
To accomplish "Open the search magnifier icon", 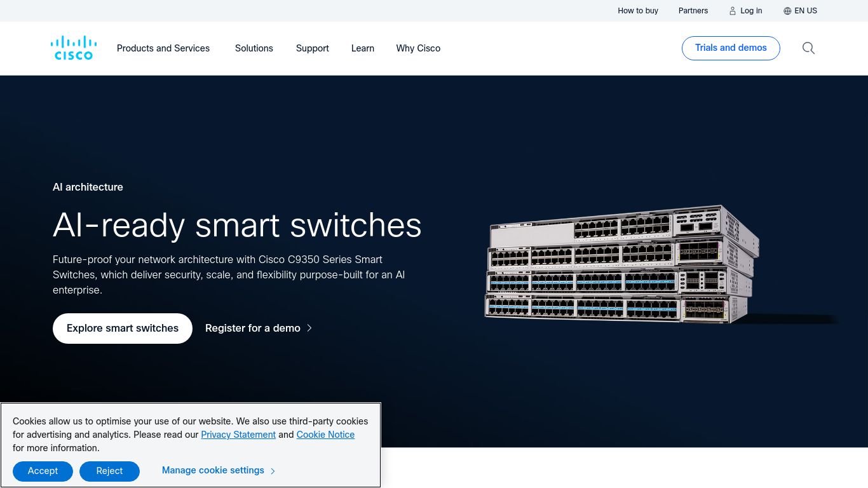I will 808,48.
